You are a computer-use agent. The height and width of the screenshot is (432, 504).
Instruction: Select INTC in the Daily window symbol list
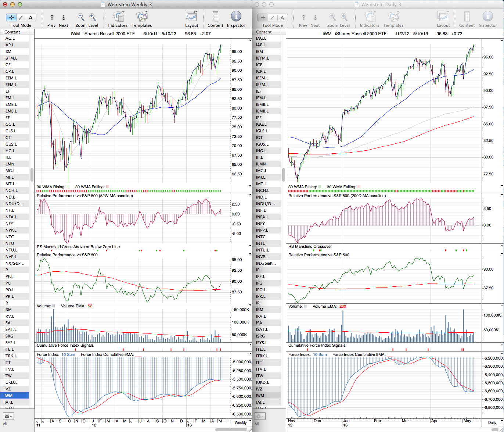pos(261,237)
